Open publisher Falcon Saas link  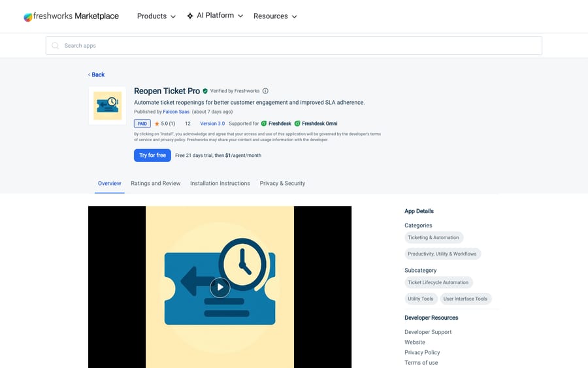[176, 111]
